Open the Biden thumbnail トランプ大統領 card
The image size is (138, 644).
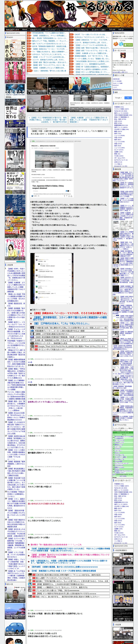(80, 86)
